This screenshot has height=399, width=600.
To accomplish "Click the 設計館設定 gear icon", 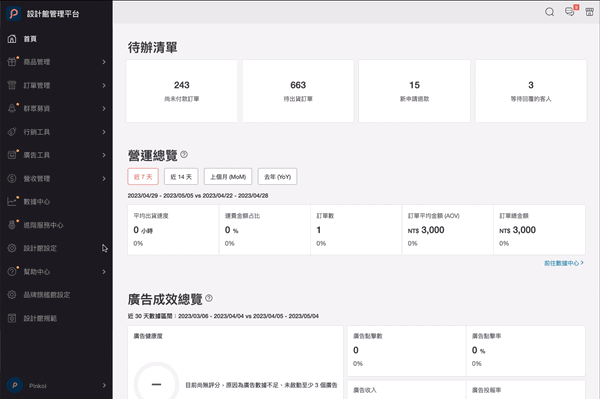I will coord(12,248).
